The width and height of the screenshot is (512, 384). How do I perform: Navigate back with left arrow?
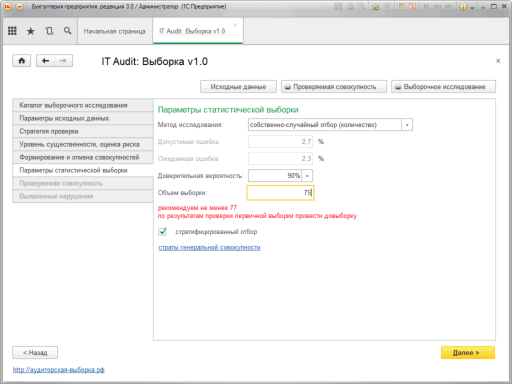(x=45, y=61)
